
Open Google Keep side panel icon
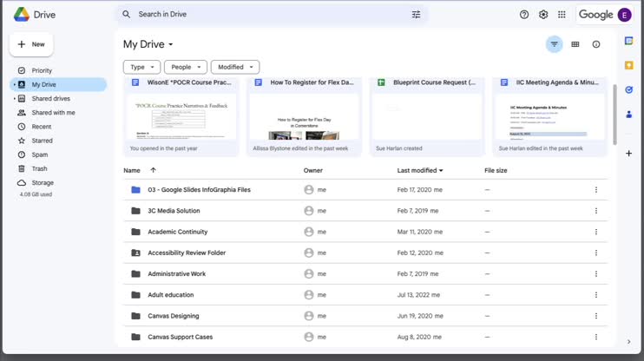click(628, 65)
